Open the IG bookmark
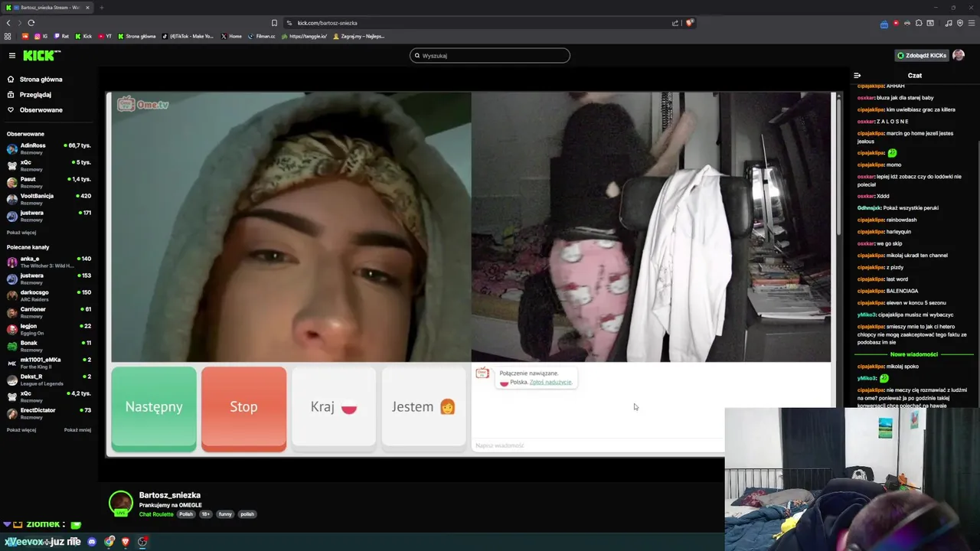The width and height of the screenshot is (980, 551). coord(41,36)
